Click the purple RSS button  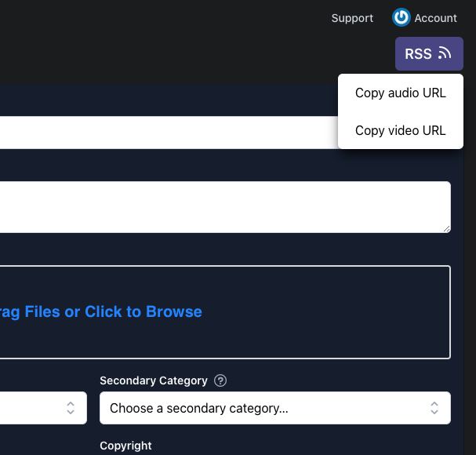(428, 54)
